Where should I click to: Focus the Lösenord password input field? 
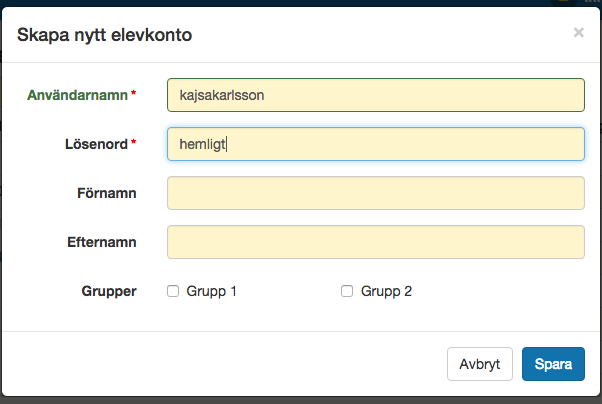(x=375, y=144)
